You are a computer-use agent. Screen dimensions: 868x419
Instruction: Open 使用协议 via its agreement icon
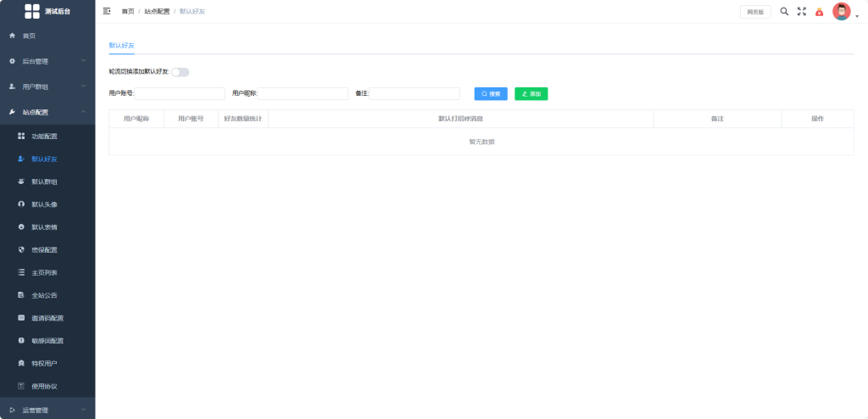(21, 386)
